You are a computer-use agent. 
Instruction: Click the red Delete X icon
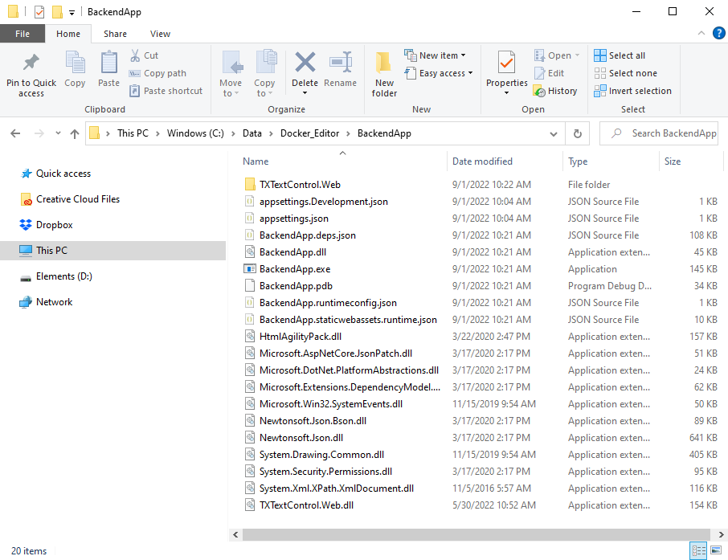[x=305, y=62]
